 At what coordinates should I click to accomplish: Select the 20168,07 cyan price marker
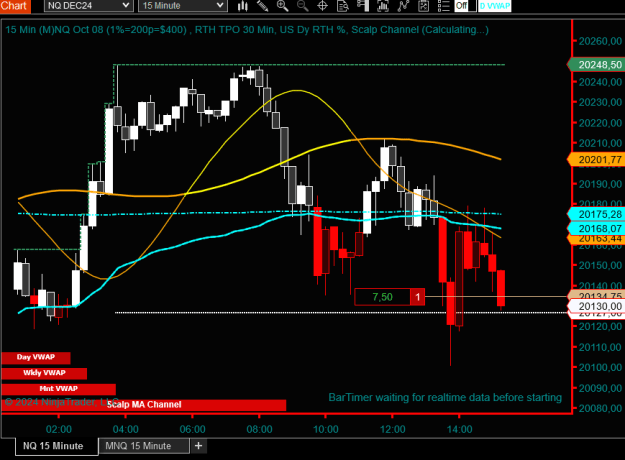click(x=596, y=228)
